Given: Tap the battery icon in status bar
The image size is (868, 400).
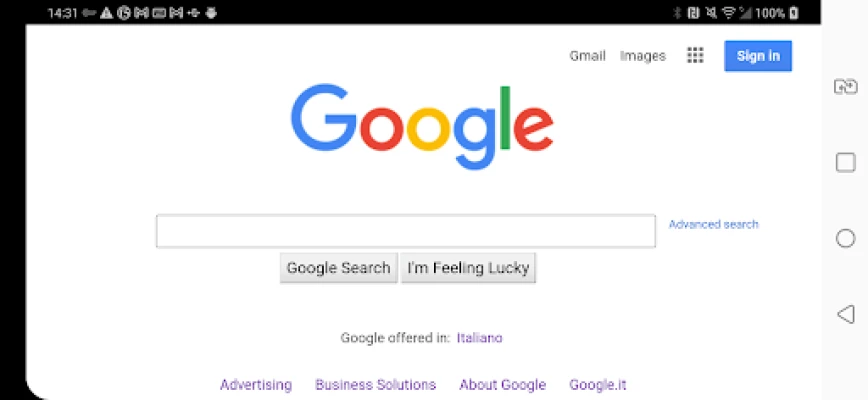Looking at the screenshot, I should (x=794, y=13).
